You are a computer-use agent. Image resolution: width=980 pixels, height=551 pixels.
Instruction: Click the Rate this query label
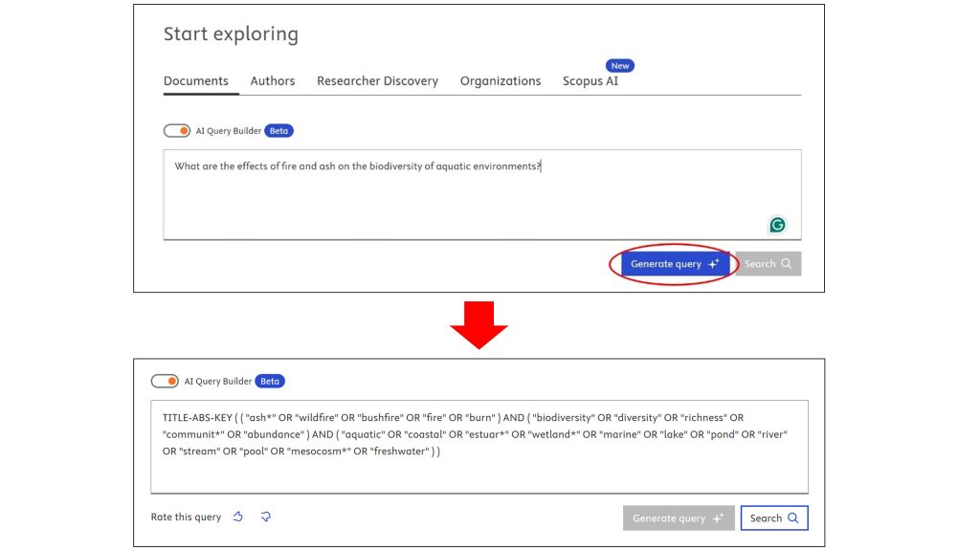coord(186,518)
